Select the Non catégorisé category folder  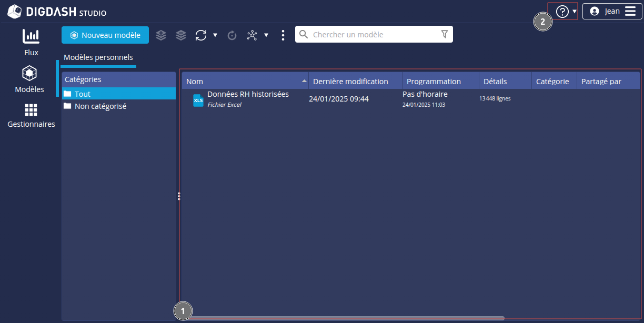point(100,106)
